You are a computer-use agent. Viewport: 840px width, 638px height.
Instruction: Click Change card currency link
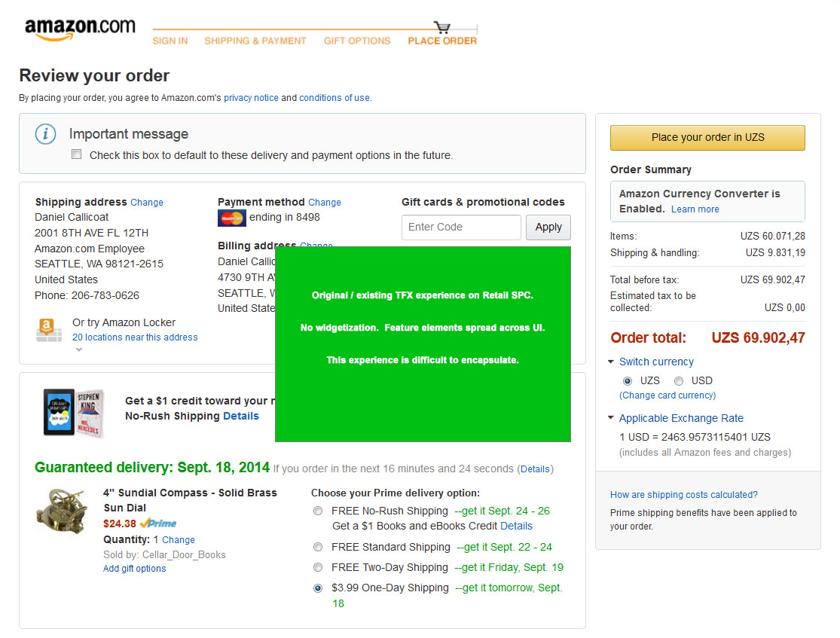667,395
